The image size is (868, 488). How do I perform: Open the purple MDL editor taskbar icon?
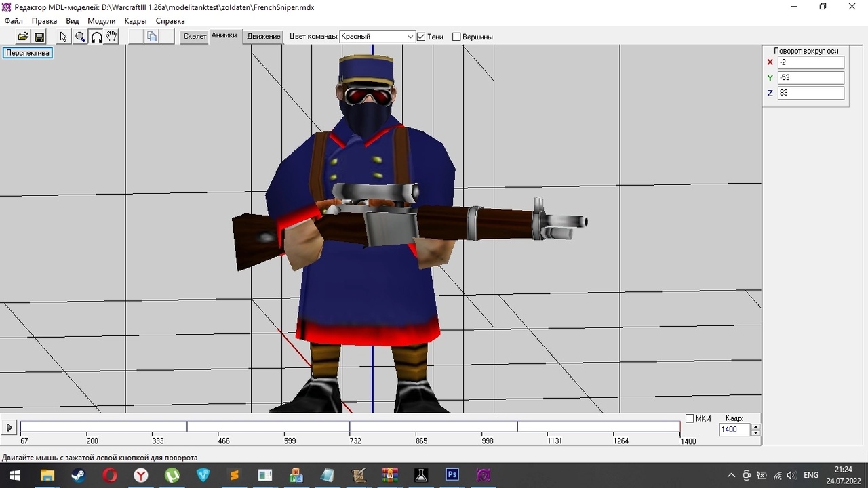click(x=484, y=475)
